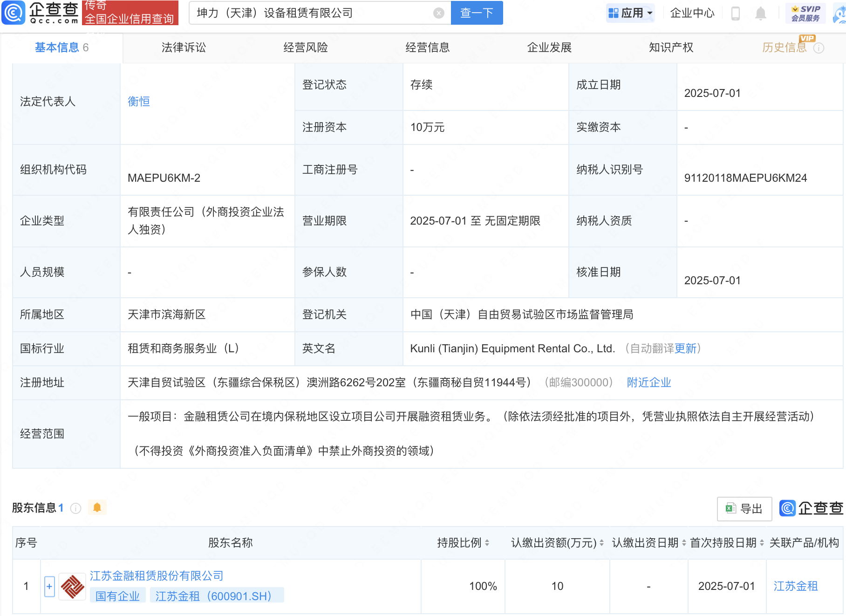Open 江苏金融租赁股份有限公司 shareholder link
This screenshot has width=846, height=616.
tap(157, 576)
